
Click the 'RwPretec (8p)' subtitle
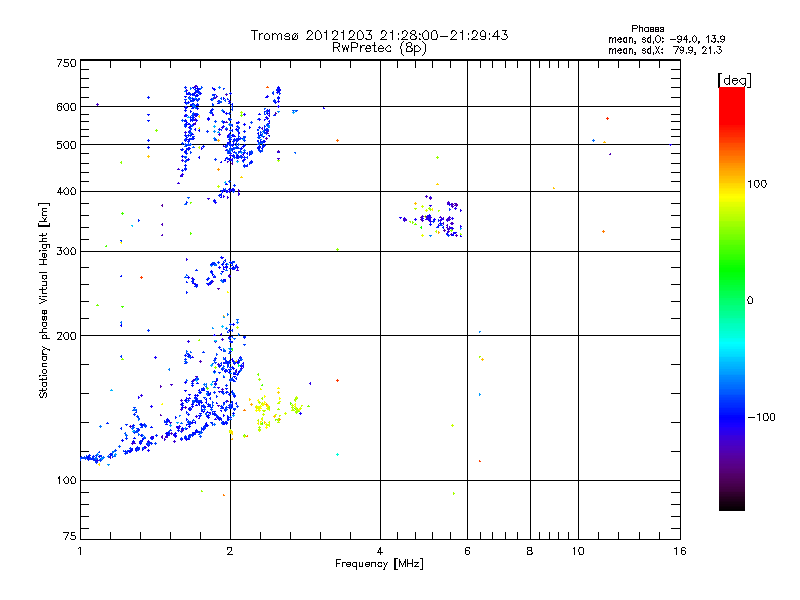[379, 48]
